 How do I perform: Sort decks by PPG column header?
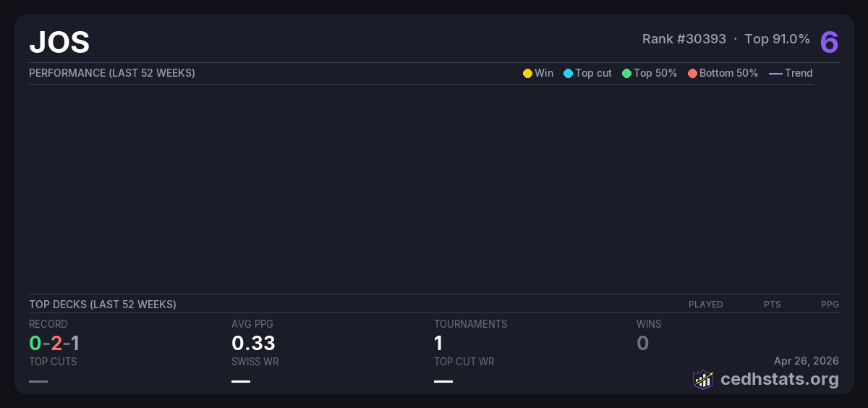click(830, 305)
